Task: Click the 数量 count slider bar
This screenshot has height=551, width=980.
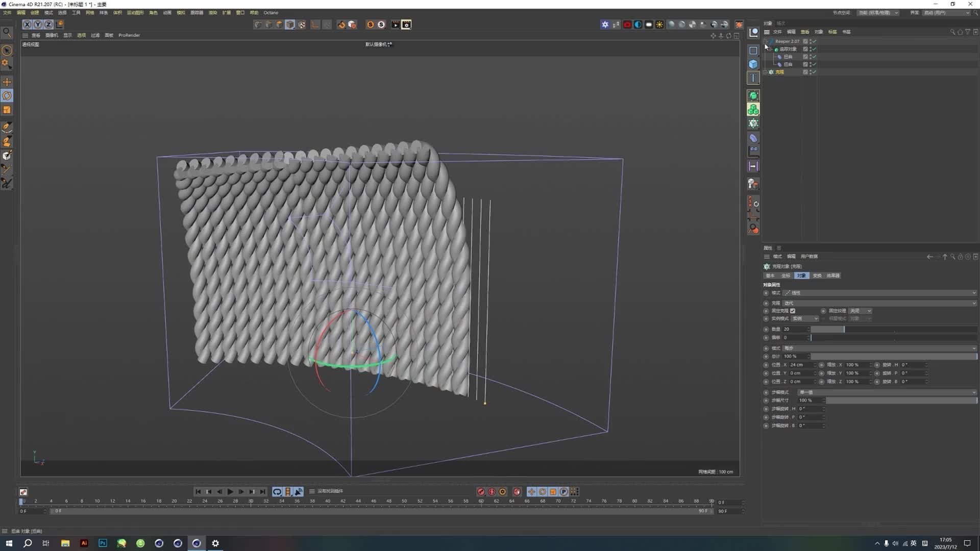Action: click(x=894, y=330)
